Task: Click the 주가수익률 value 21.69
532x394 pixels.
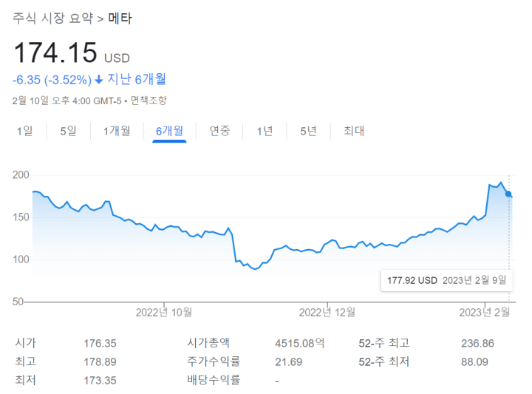Action: [288, 362]
